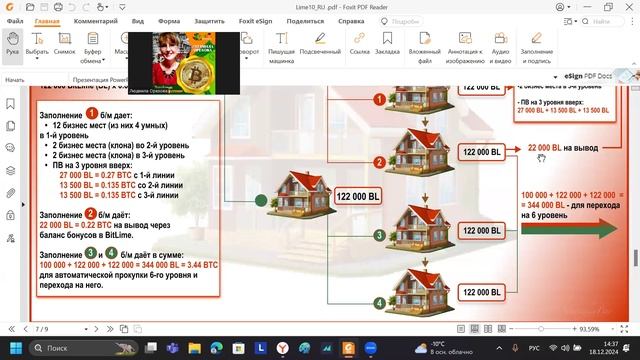This screenshot has height=360, width=640.
Task: Open the page number dropdown
Action: pos(86,329)
